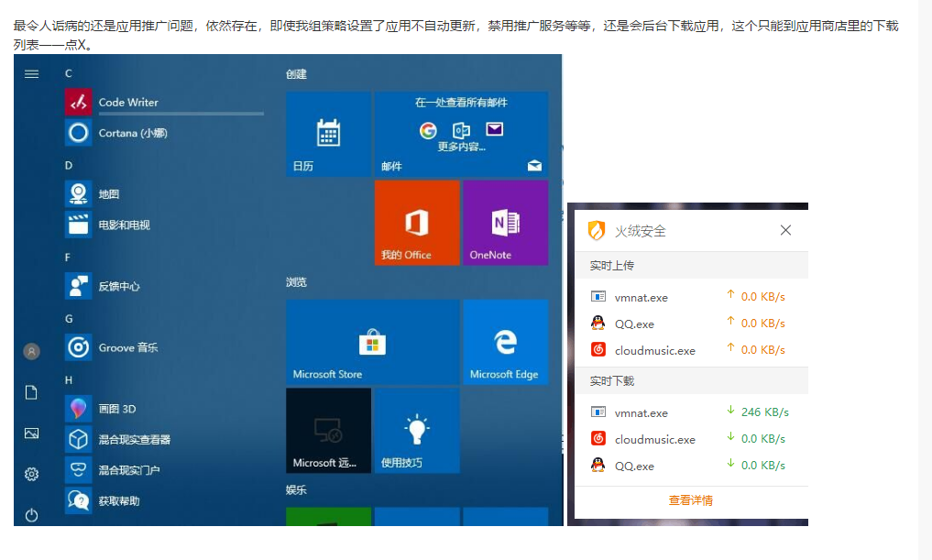Select vmnat.exe in the 实时下载 list
This screenshot has width=932, height=560.
click(641, 413)
